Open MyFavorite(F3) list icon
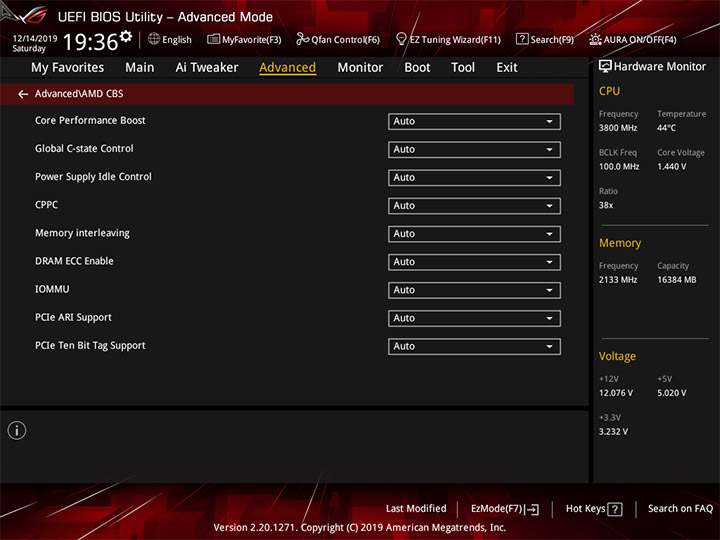The height and width of the screenshot is (540, 720). 214,39
